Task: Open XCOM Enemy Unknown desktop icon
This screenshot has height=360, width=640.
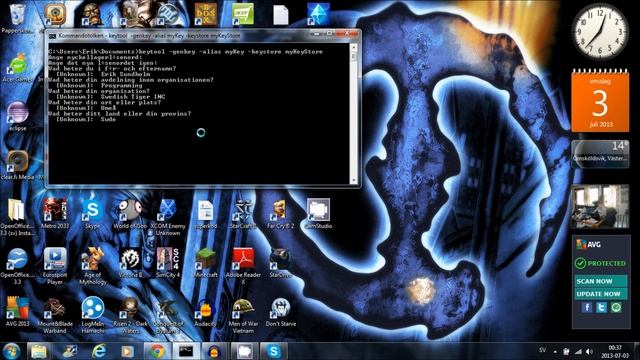Action: [168, 217]
